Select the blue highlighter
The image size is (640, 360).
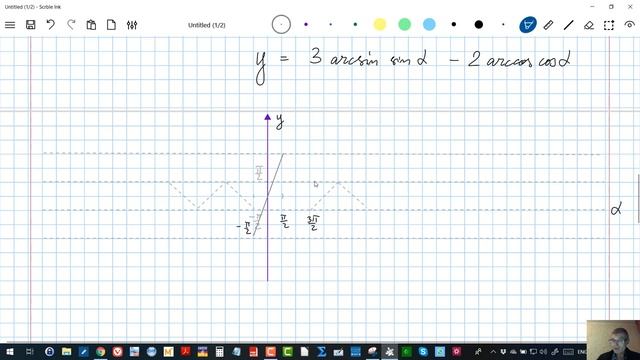[x=429, y=24]
